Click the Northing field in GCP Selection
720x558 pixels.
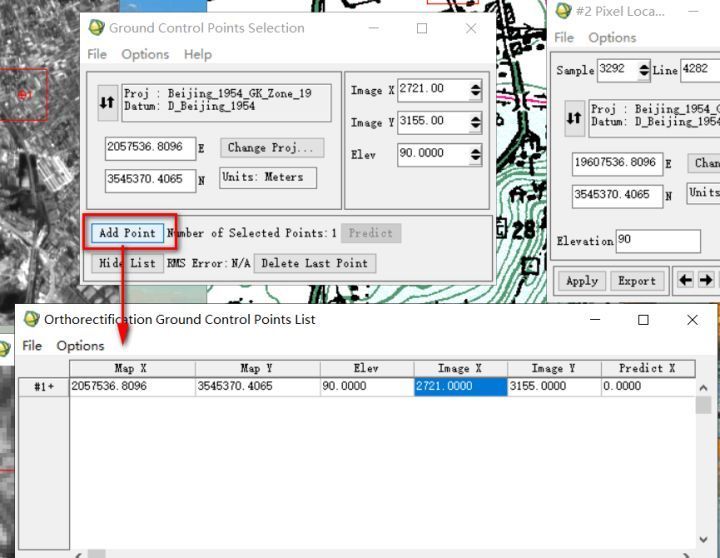[x=151, y=180]
